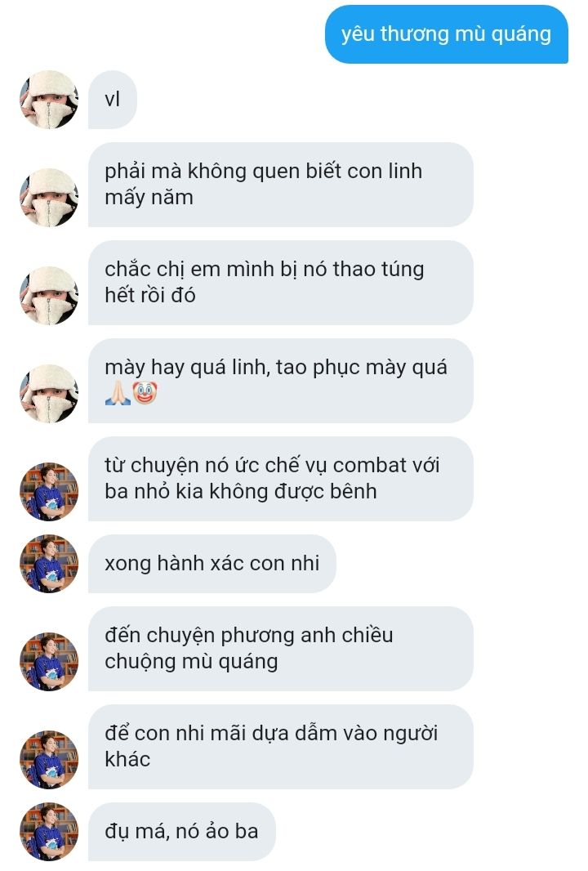Select the 'chắc chị em mình bị nó thao túng' bubble
The height and width of the screenshot is (871, 588).
point(280,282)
